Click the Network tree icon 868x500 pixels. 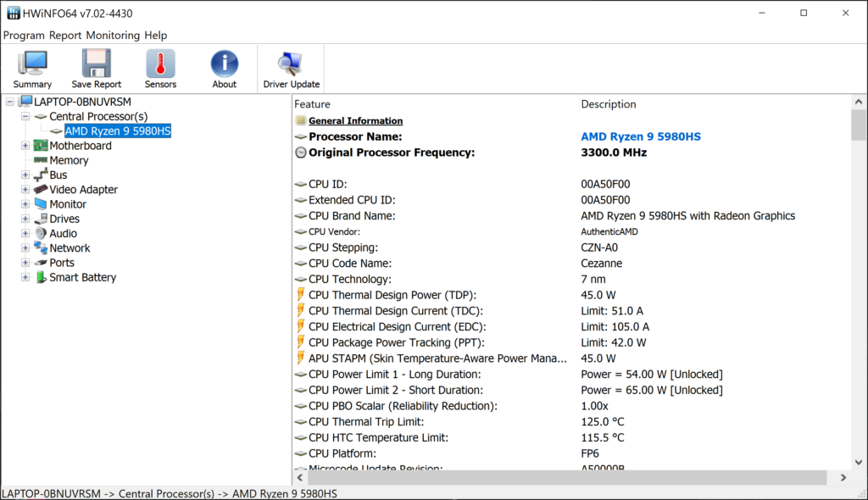pos(41,247)
